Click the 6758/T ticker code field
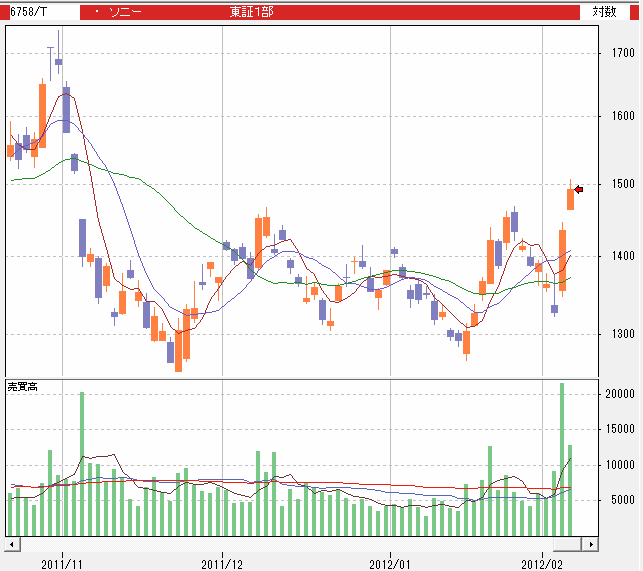Screen dimensions: 643x571 point(44,11)
